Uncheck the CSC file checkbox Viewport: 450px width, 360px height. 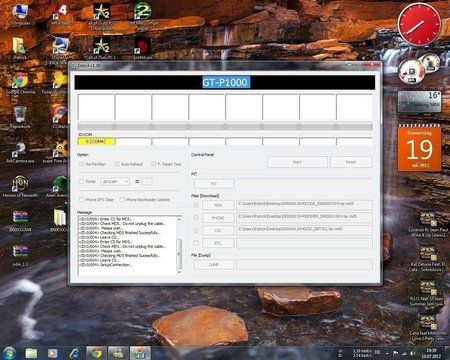196,230
